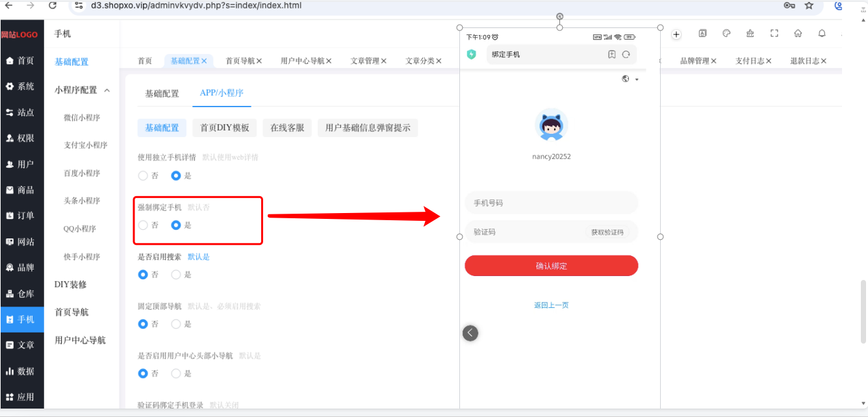This screenshot has width=868, height=417.
Task: Click the gray back arrow circle on phone
Action: [x=470, y=333]
